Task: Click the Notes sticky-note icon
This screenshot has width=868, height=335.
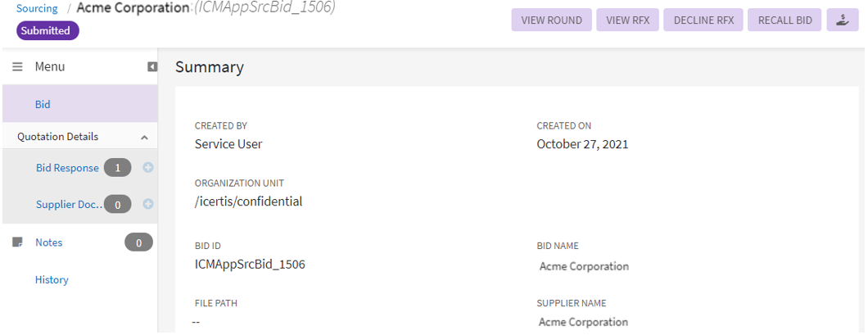Action: point(16,242)
